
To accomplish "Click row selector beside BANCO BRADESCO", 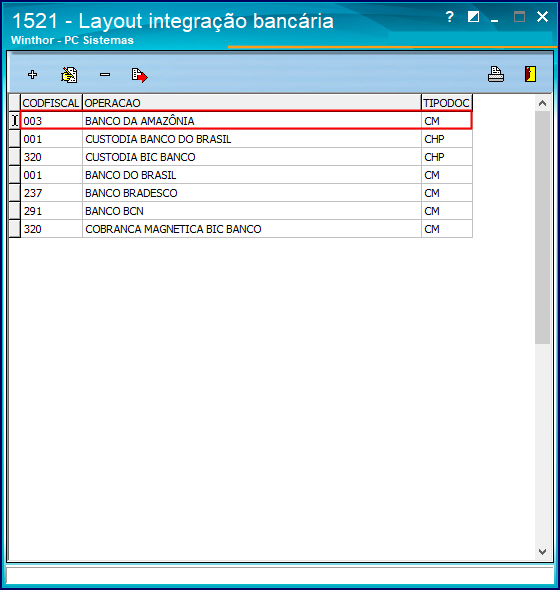I will (15, 193).
